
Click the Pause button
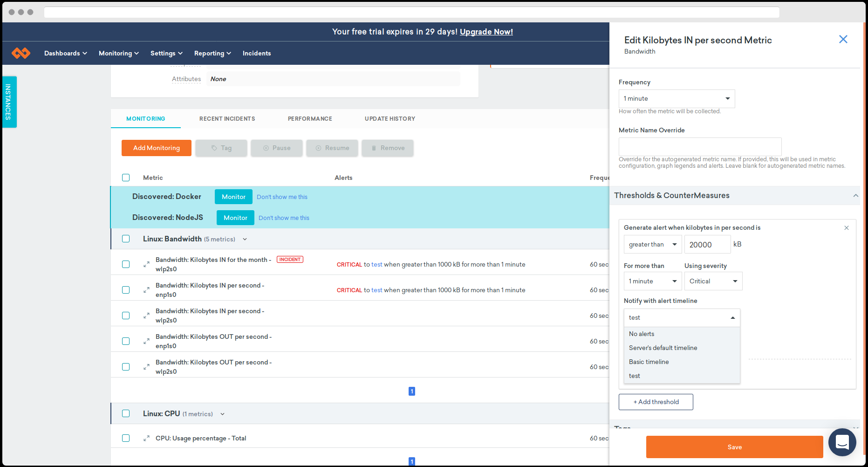[277, 148]
